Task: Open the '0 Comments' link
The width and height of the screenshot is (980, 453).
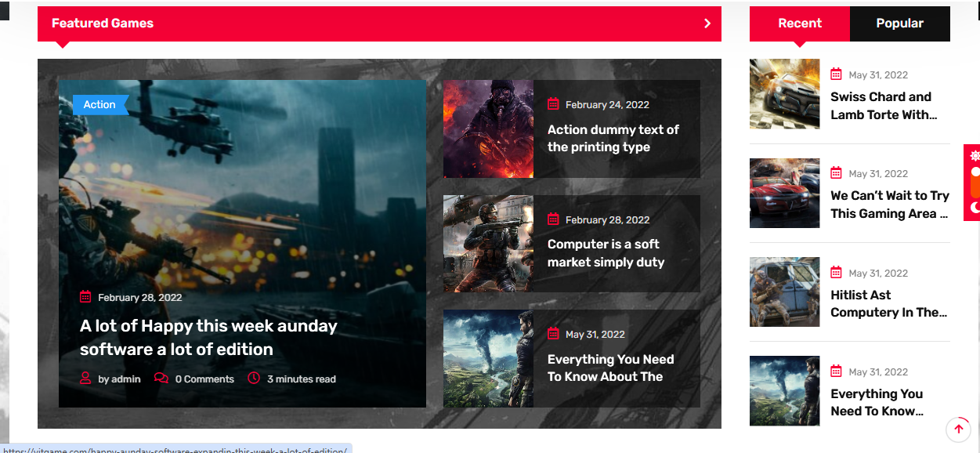Action: pos(204,379)
